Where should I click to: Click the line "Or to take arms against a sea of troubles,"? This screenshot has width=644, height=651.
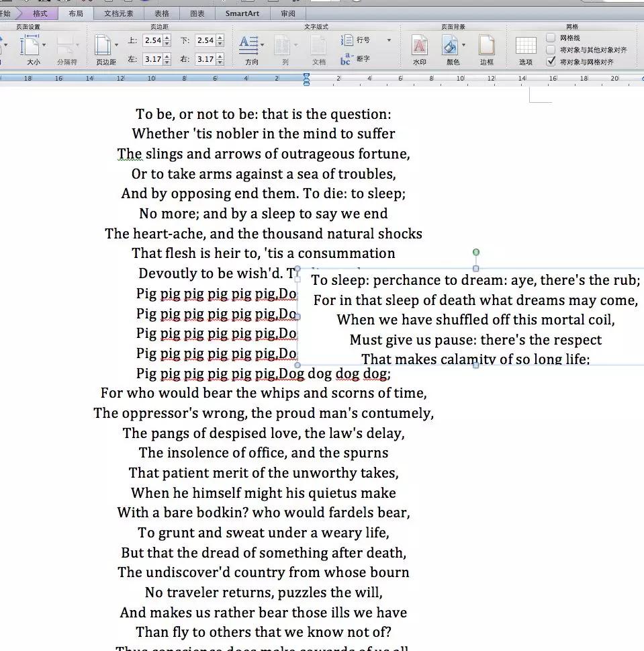263,174
